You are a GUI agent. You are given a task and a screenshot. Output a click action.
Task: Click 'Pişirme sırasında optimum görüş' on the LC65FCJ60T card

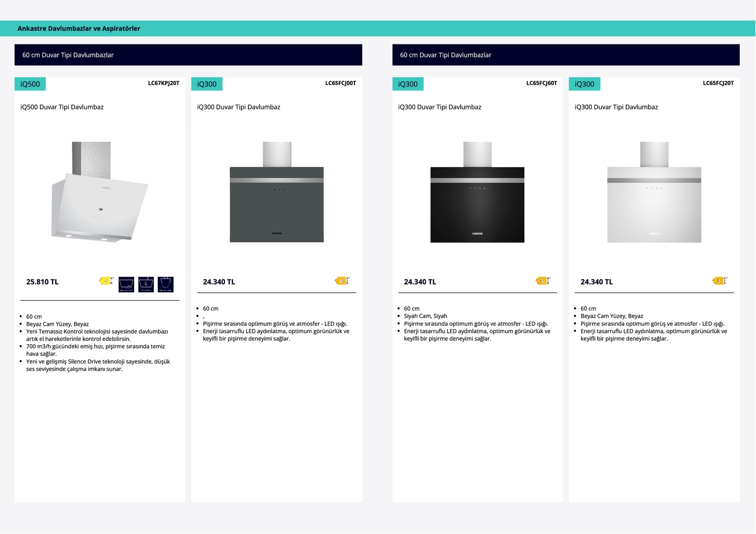pyautogui.click(x=476, y=323)
